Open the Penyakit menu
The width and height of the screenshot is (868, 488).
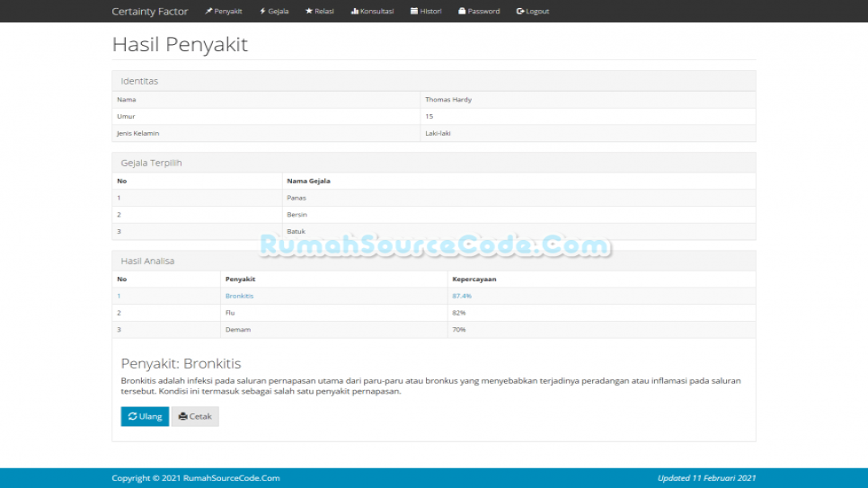pos(224,11)
